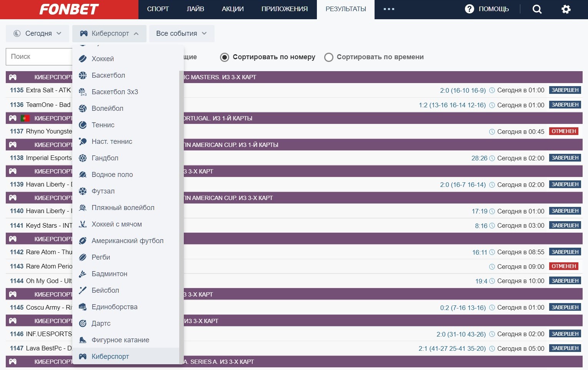Open the Сегодня date dropdown
Image resolution: width=588 pixels, height=370 pixels.
37,33
